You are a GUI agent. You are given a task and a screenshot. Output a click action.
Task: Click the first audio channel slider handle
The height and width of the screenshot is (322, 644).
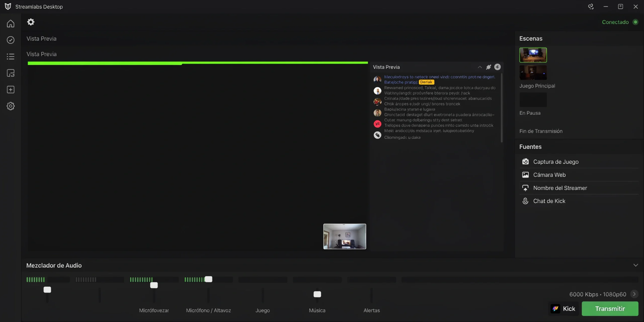coord(47,290)
